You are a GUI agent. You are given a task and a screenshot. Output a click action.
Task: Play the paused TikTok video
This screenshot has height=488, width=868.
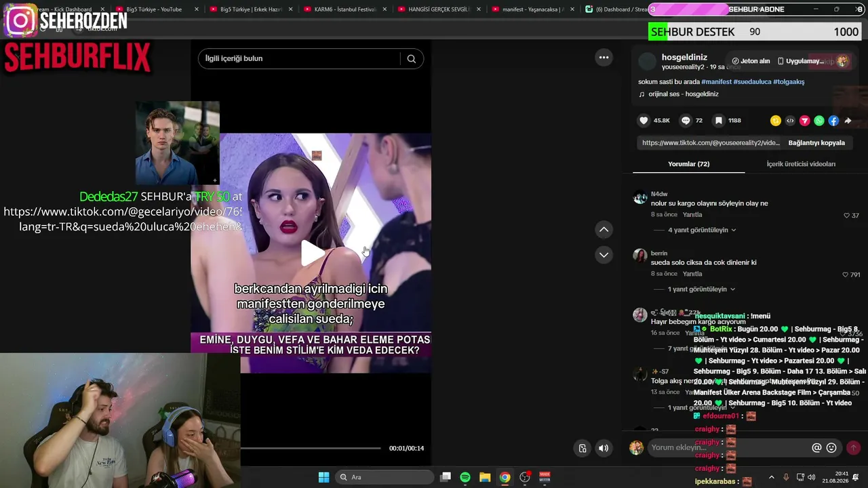tap(311, 253)
